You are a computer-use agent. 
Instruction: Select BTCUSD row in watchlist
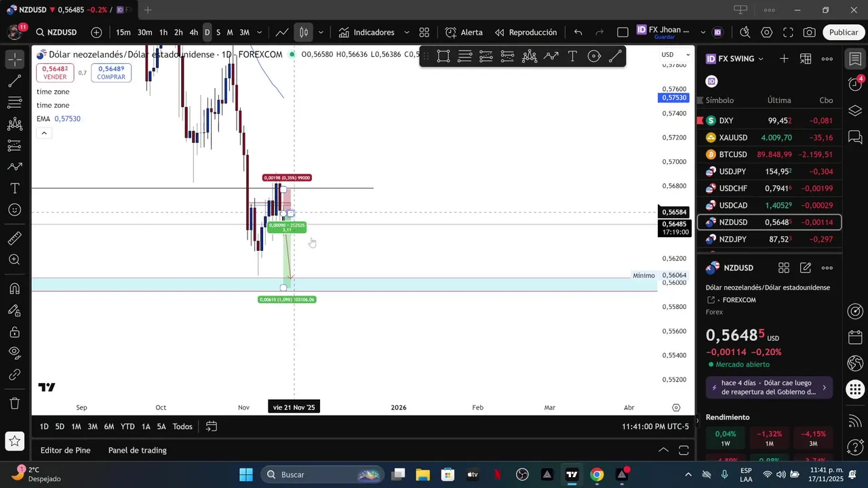coord(770,155)
